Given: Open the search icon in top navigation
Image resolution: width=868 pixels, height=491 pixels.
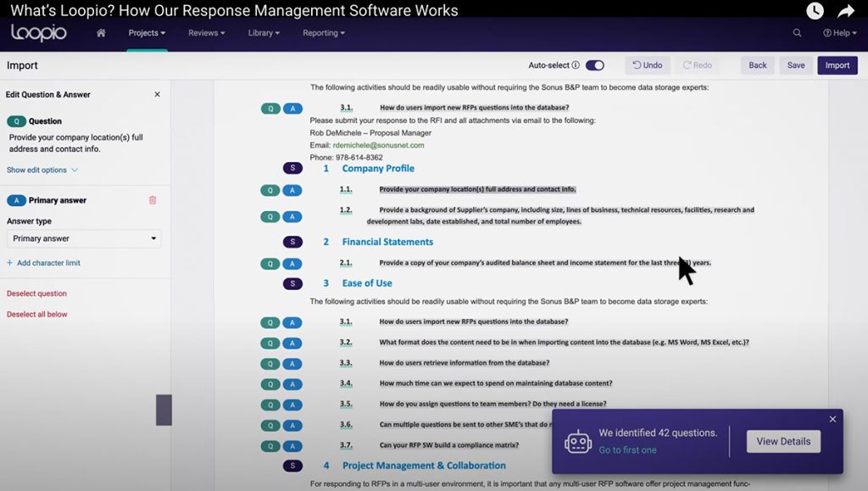Looking at the screenshot, I should (x=798, y=32).
